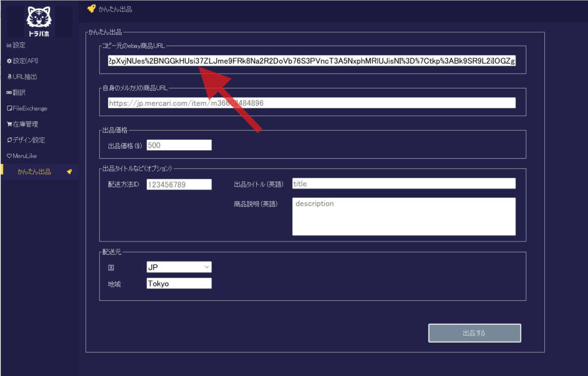Image resolution: width=588 pixels, height=376 pixels.
Task: Click the chart icon beside 設定
Action: (x=9, y=45)
